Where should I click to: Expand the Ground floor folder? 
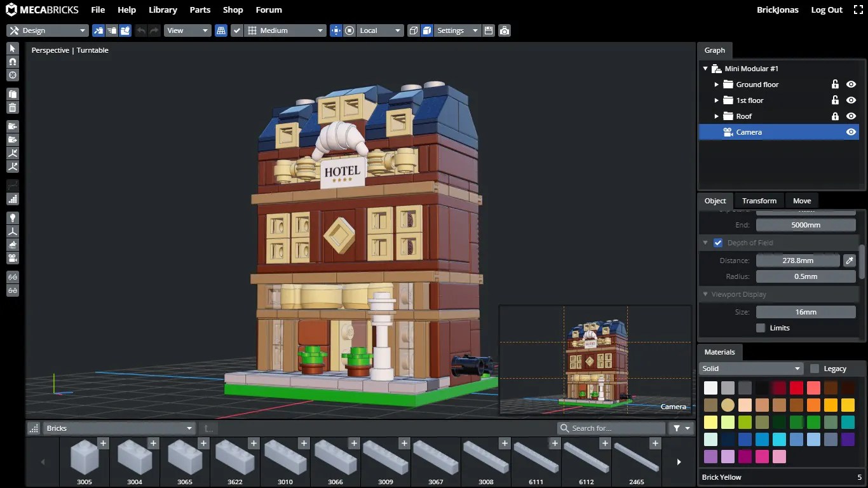tap(716, 85)
